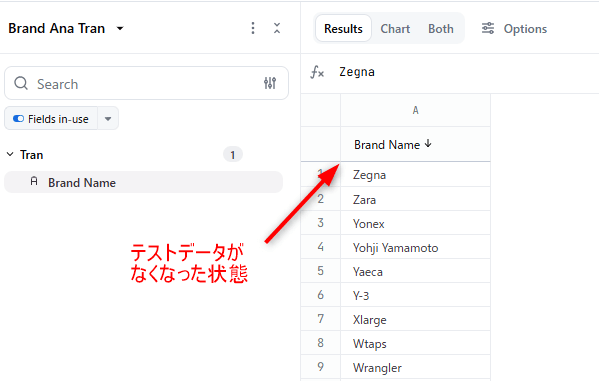The height and width of the screenshot is (381, 599).
Task: Select the Brand Name field in picker
Action: point(143,182)
